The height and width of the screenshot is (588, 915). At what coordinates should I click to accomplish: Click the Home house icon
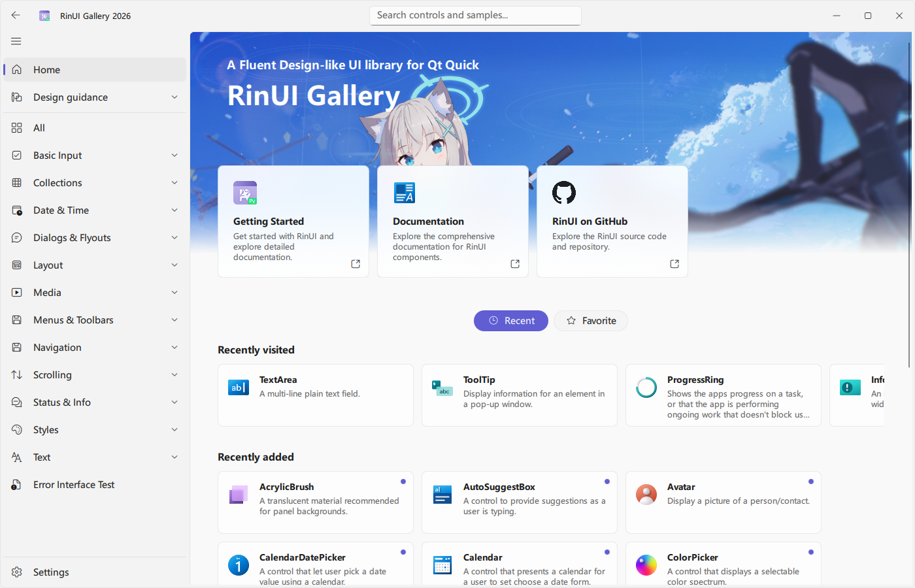(17, 69)
